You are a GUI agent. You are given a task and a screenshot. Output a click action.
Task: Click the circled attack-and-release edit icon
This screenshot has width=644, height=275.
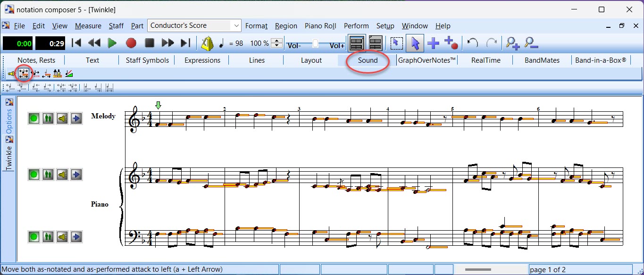pos(24,73)
